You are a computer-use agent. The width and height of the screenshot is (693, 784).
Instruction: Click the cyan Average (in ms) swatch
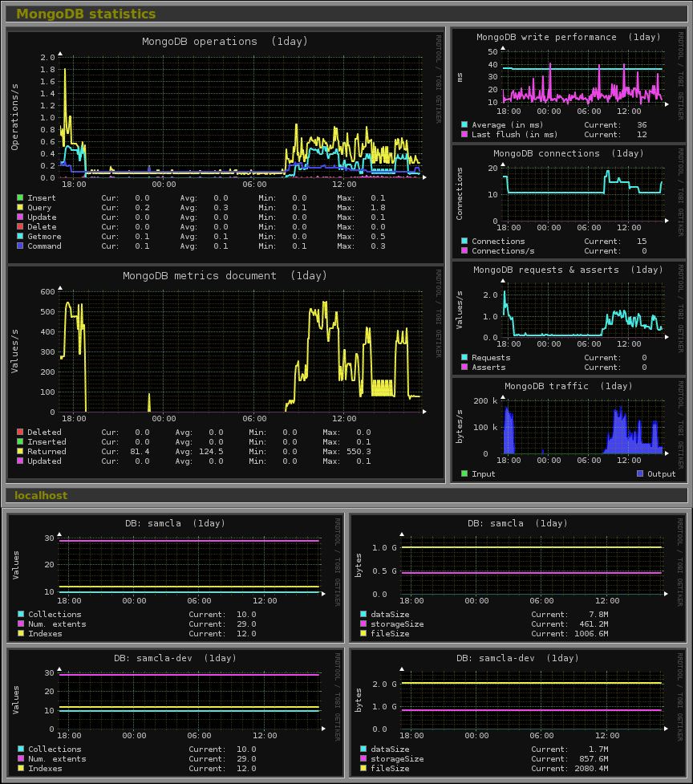pyautogui.click(x=464, y=125)
